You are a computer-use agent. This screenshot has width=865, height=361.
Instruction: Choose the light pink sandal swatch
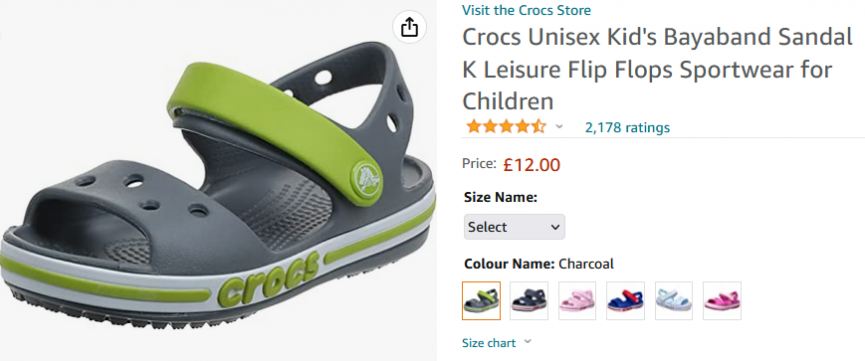577,301
